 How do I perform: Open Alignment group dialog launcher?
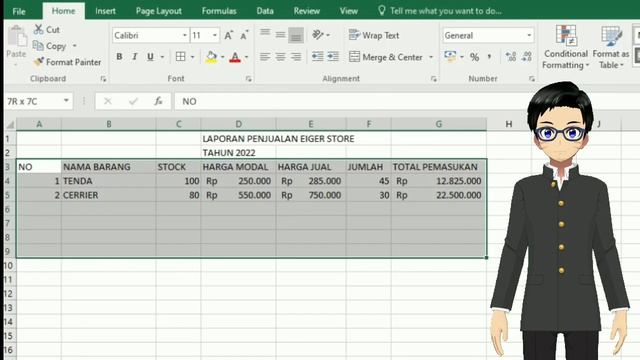pos(433,79)
